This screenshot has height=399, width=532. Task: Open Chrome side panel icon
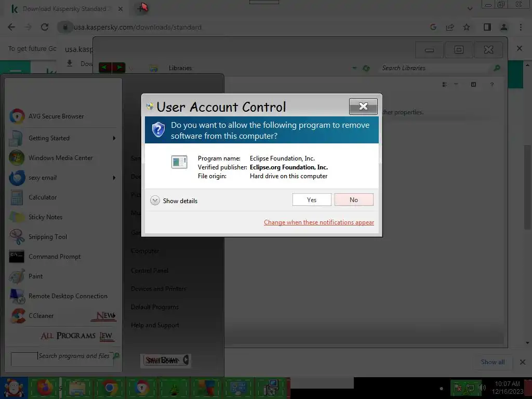pos(487,27)
